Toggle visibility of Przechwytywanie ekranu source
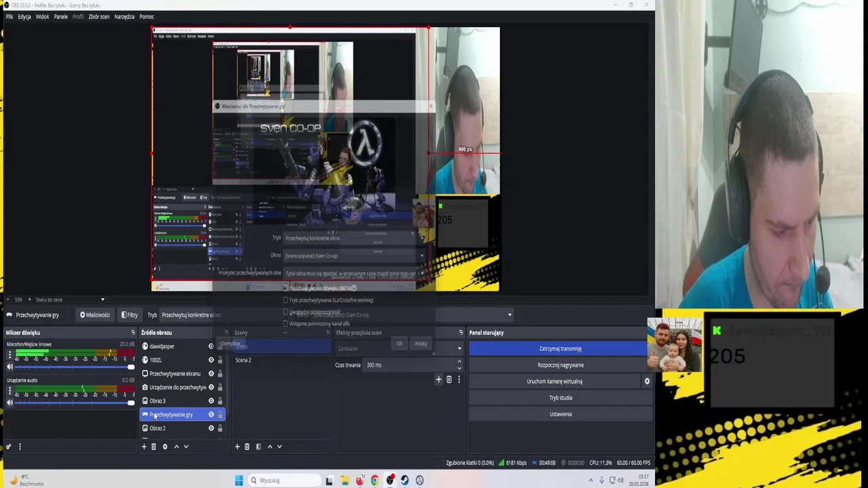This screenshot has width=868, height=488. click(211, 373)
